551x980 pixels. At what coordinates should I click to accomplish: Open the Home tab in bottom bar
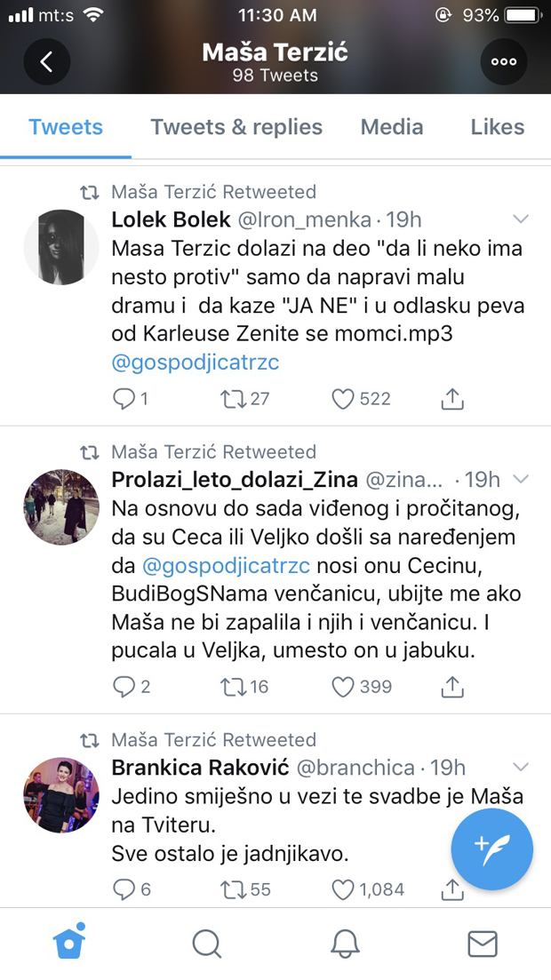click(69, 943)
